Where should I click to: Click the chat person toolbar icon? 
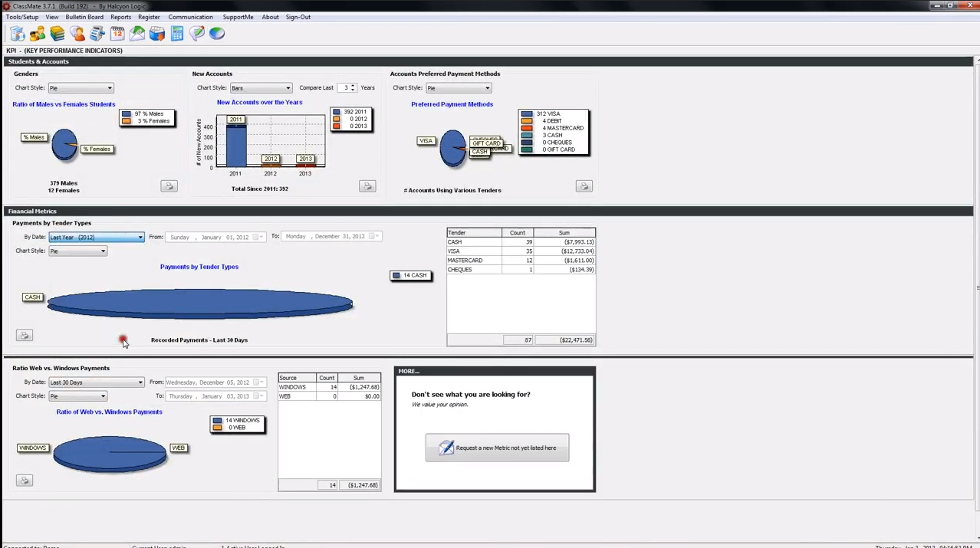point(77,33)
